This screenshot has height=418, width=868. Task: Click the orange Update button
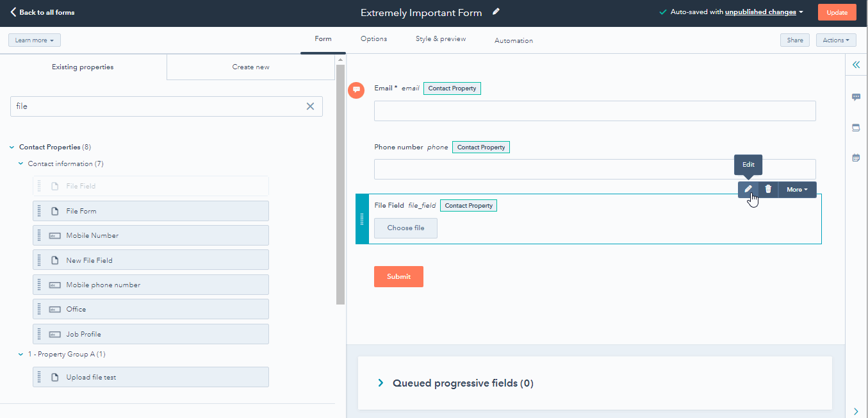pyautogui.click(x=837, y=12)
